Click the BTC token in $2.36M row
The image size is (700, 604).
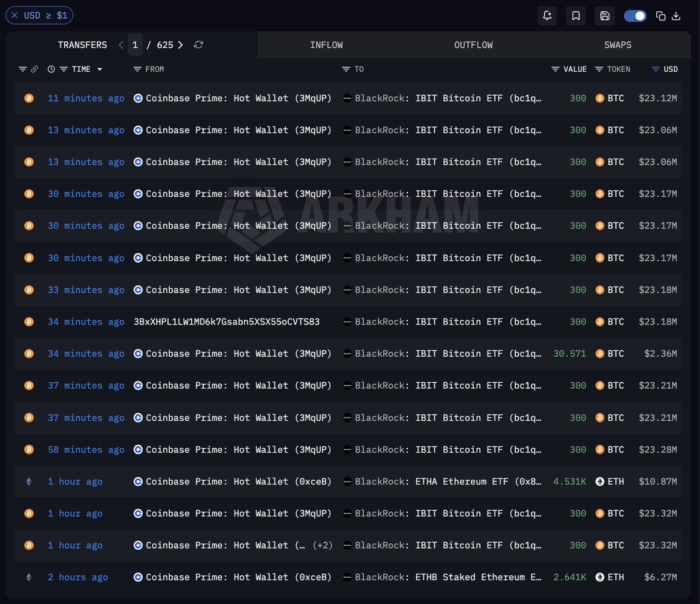point(610,354)
